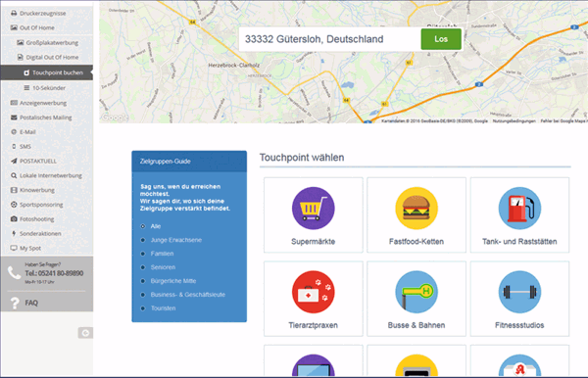Click the image icon next to Out Of Home
Viewport: 588px width, 378px height.
pos(14,27)
